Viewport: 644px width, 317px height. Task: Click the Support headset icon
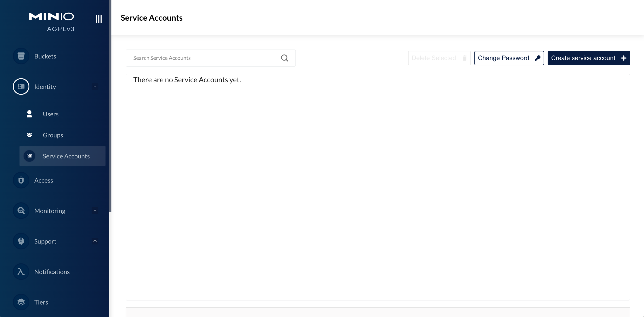[x=21, y=241]
